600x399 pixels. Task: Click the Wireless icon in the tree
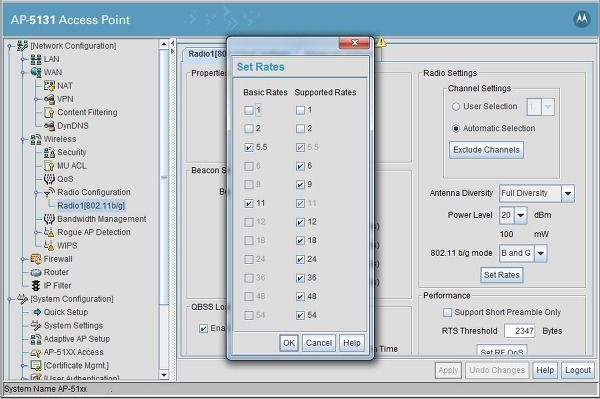point(36,139)
